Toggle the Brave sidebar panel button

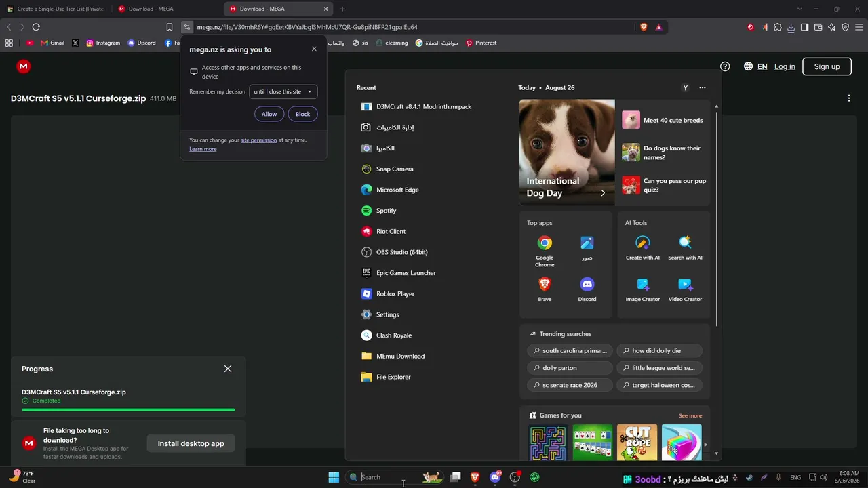[804, 27]
